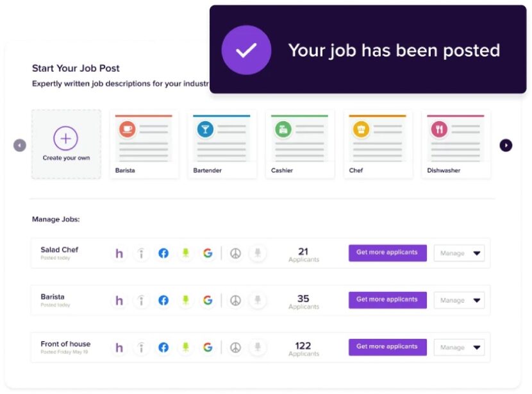
Task: Click the checkmark in the posted confirmation banner
Action: 245,51
